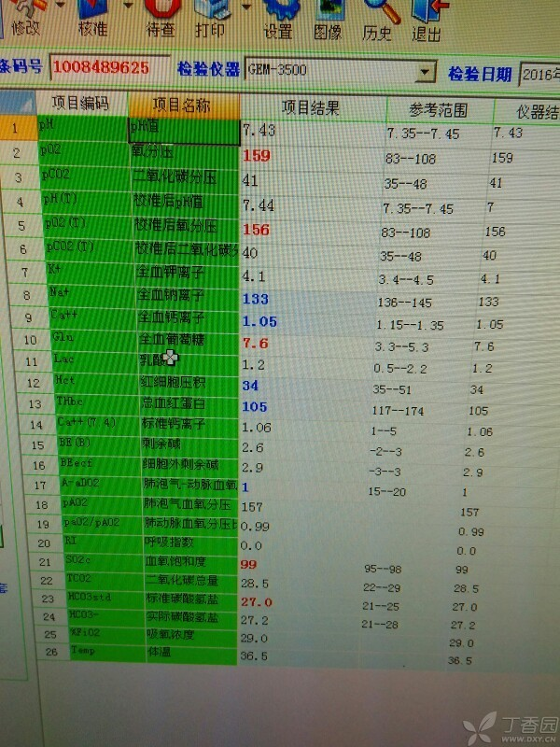
Task: Click the red result value 156
Action: tap(256, 230)
